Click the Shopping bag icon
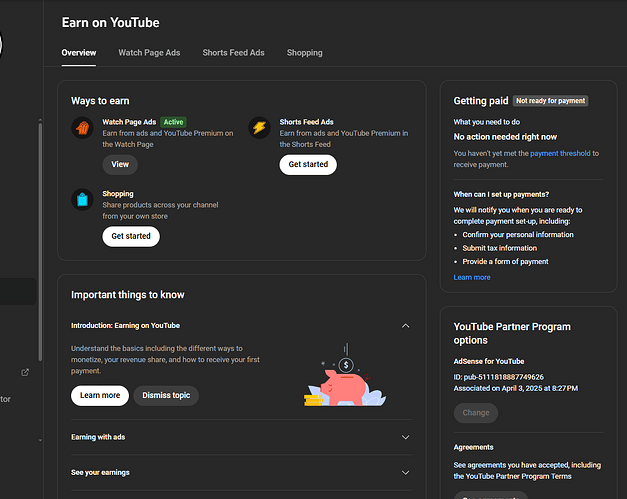627x499 pixels. [x=82, y=200]
